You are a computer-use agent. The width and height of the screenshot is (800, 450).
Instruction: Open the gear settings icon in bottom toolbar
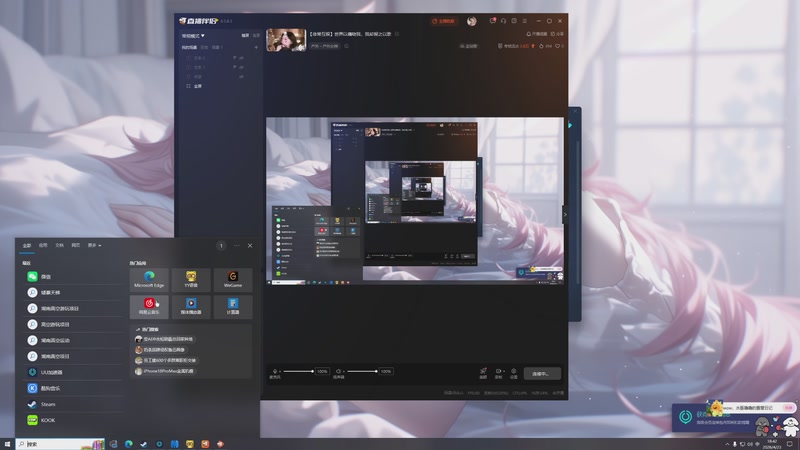coord(514,373)
